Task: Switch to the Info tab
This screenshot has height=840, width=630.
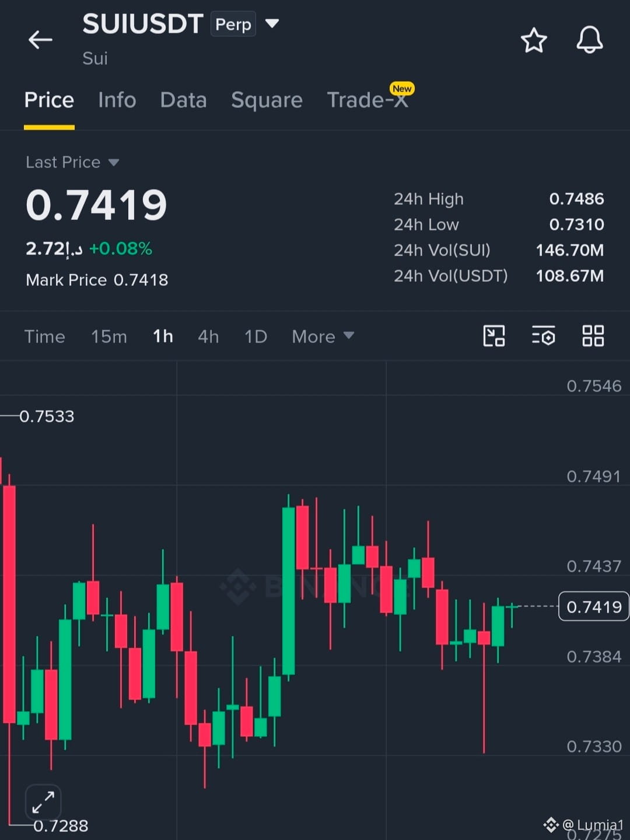Action: tap(117, 100)
